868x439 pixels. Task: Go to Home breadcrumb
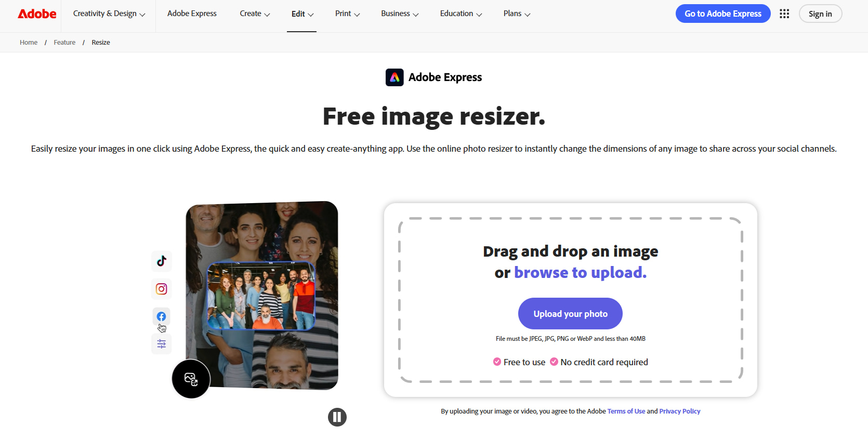click(29, 43)
